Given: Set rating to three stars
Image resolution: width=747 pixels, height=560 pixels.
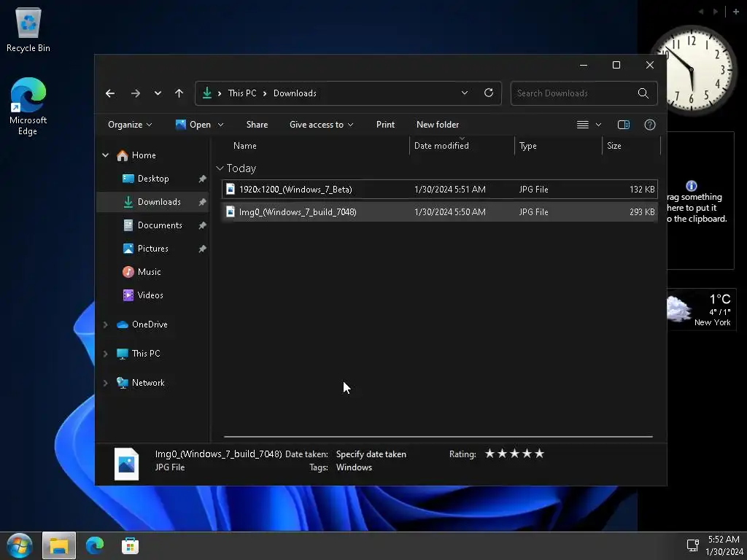Looking at the screenshot, I should pos(514,454).
